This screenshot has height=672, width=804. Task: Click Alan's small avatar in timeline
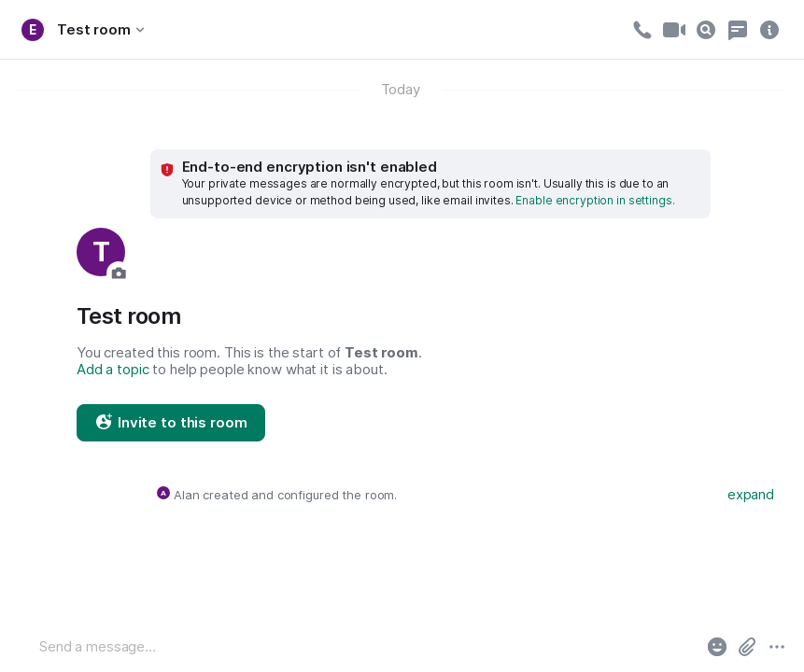[x=163, y=493]
